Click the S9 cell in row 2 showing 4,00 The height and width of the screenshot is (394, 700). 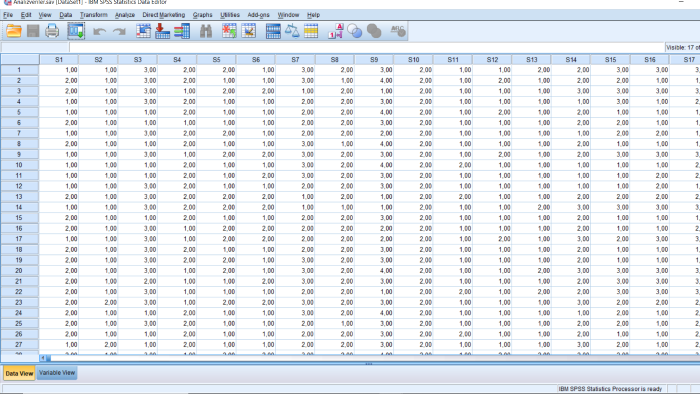(x=374, y=80)
